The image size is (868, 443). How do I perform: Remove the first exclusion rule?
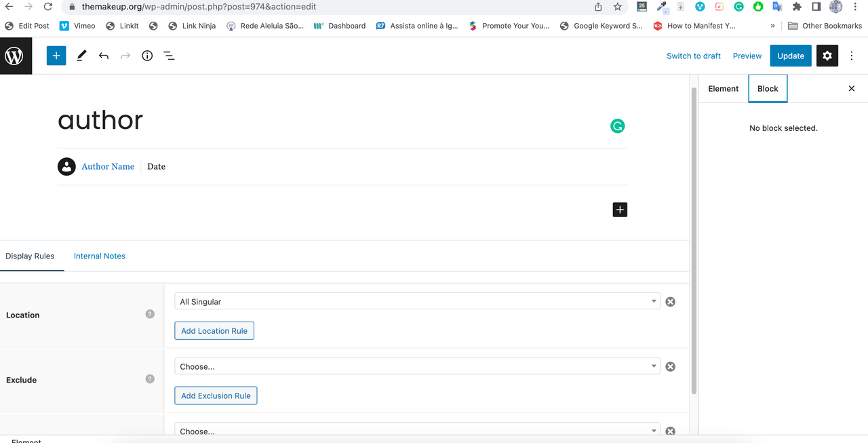click(x=670, y=366)
